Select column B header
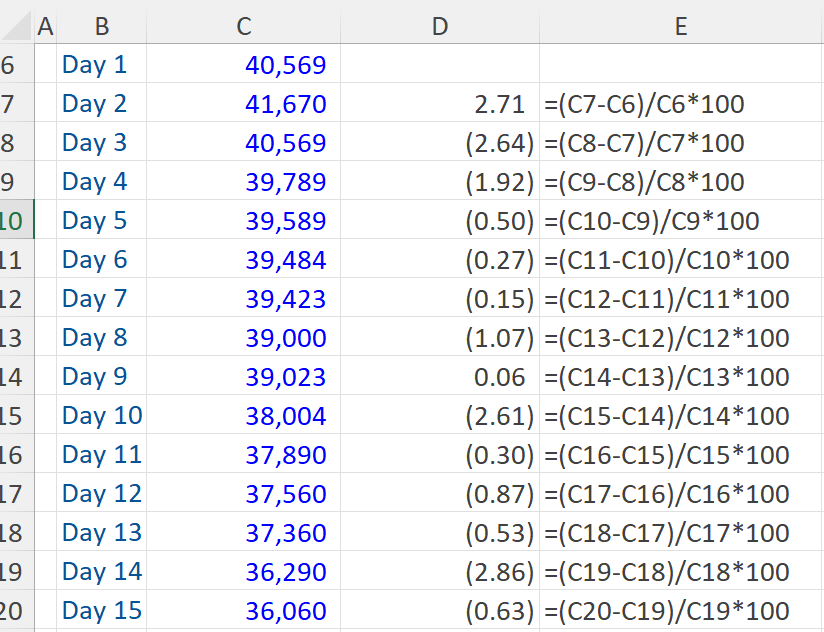824x632 pixels. (101, 27)
